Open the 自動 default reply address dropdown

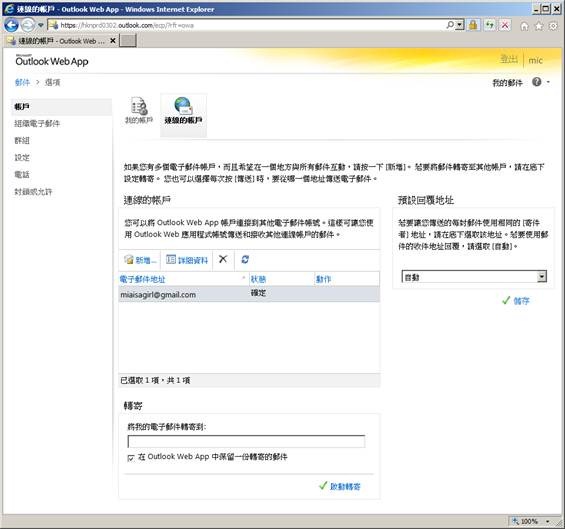474,277
